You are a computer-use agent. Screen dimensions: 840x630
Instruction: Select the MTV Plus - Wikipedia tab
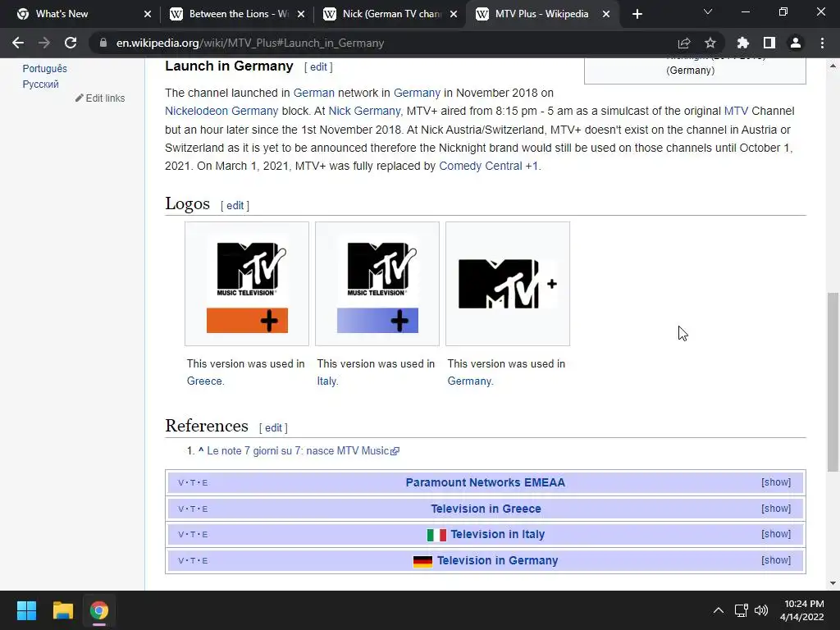(541, 14)
